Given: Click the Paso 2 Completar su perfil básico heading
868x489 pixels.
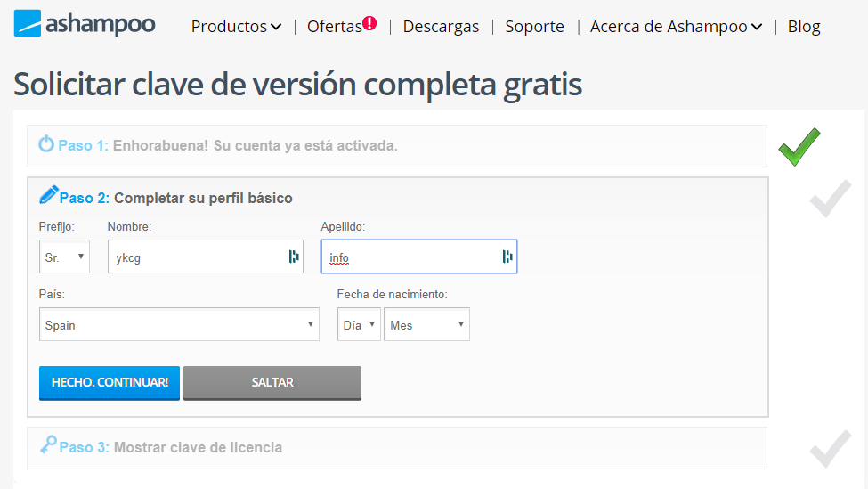Looking at the screenshot, I should [x=176, y=198].
